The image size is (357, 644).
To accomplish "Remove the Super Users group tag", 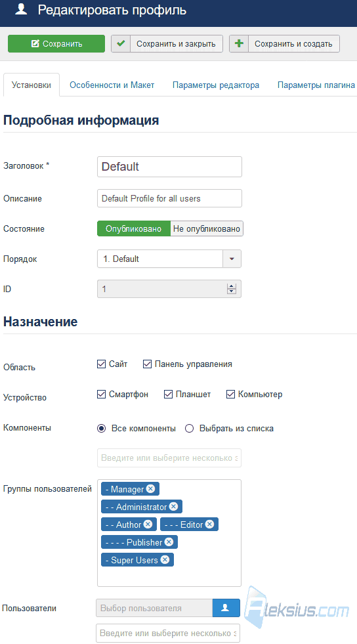I will [165, 559].
